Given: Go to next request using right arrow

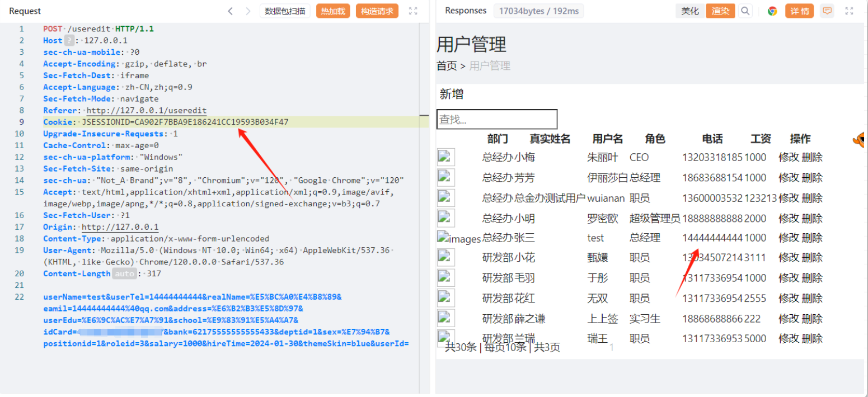Looking at the screenshot, I should coord(248,11).
